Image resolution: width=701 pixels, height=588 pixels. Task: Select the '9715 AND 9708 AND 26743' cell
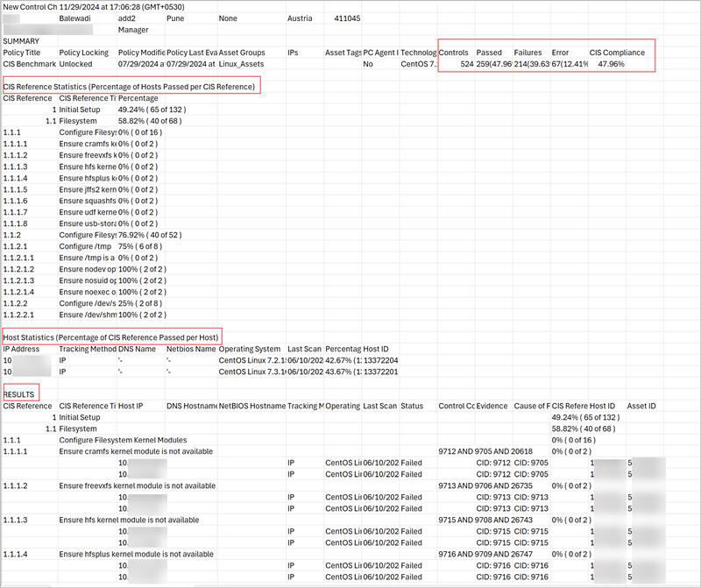click(x=485, y=520)
